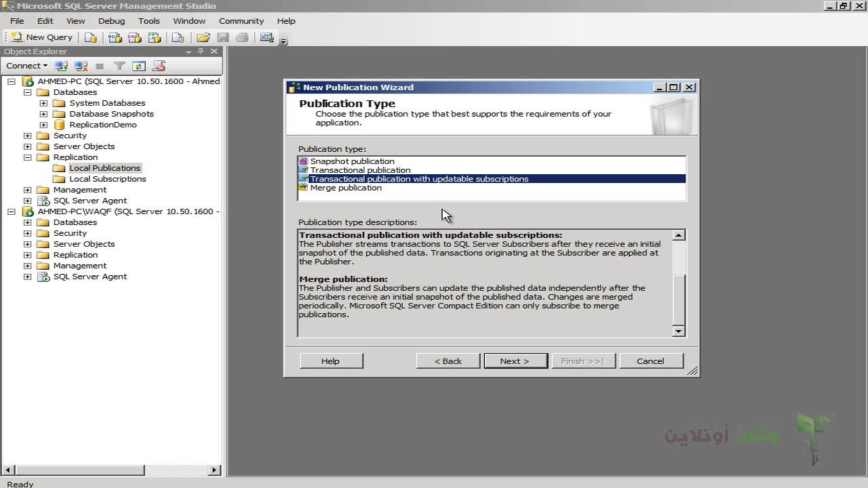Select Merge publication type
The height and width of the screenshot is (488, 868).
pyautogui.click(x=346, y=188)
